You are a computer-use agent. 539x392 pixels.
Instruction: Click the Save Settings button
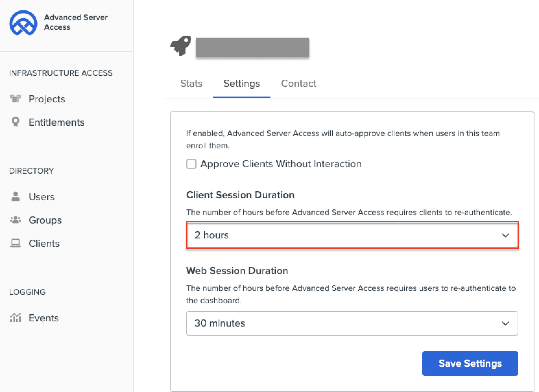pos(470,363)
